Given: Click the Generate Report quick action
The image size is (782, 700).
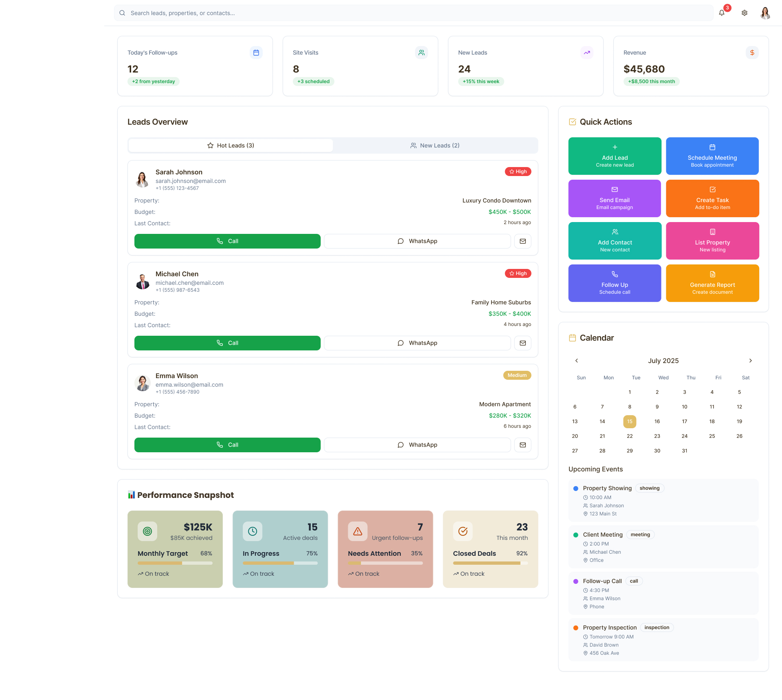Looking at the screenshot, I should pos(712,283).
